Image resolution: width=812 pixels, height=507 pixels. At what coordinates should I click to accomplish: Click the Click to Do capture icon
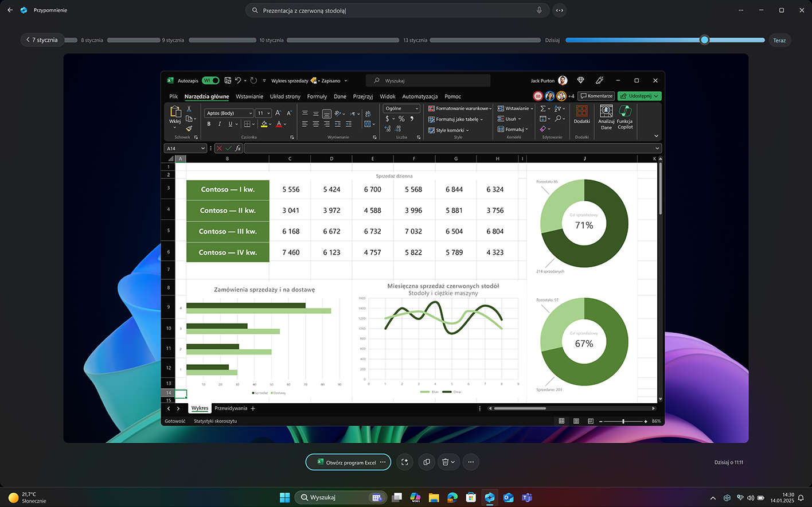(x=405, y=462)
